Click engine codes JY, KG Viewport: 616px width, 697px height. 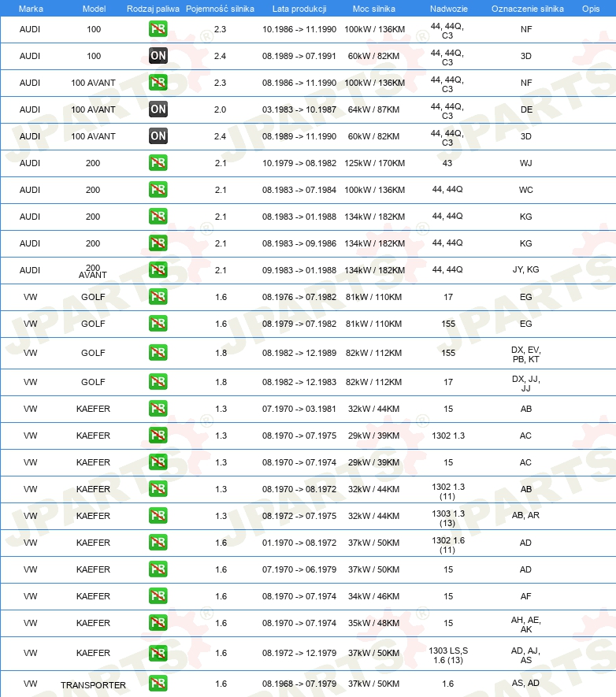(525, 269)
